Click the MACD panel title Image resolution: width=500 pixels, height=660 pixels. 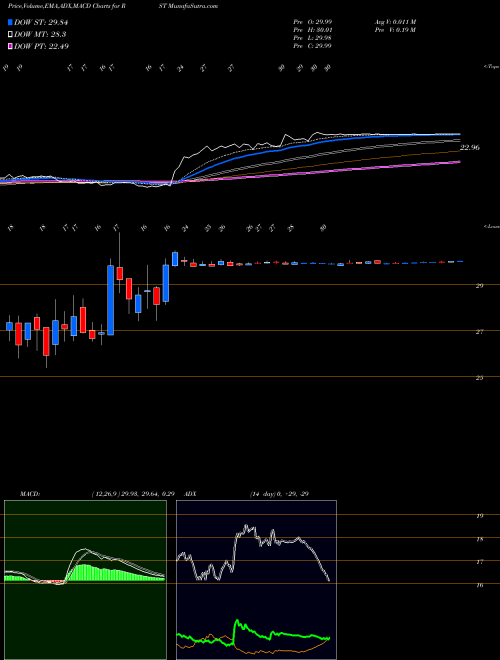tap(29, 494)
